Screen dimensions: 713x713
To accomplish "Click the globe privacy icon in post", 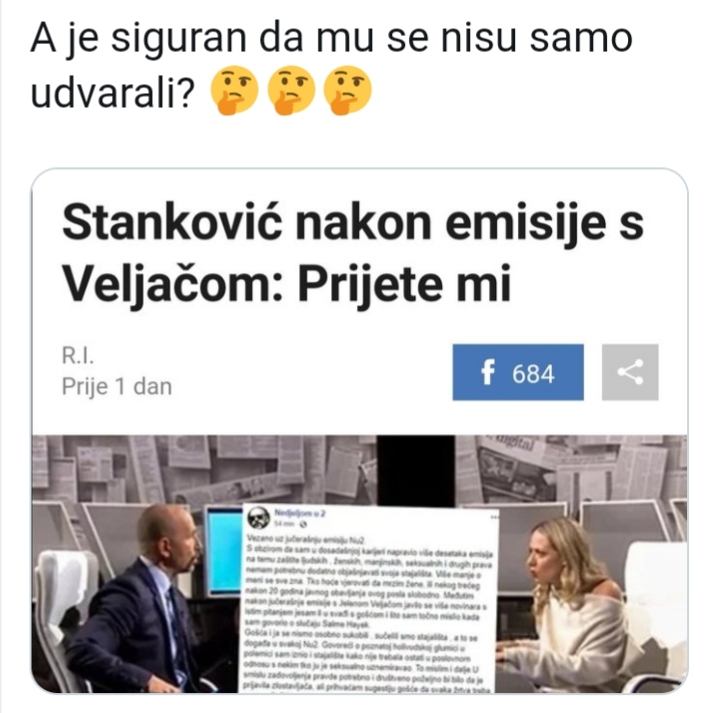I will (304, 524).
